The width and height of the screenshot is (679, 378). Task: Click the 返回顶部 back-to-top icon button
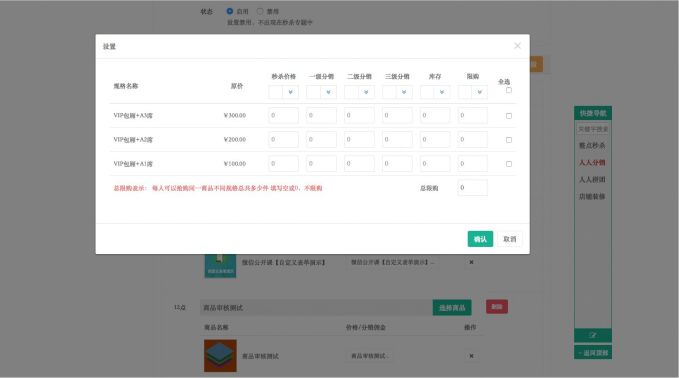pyautogui.click(x=593, y=352)
